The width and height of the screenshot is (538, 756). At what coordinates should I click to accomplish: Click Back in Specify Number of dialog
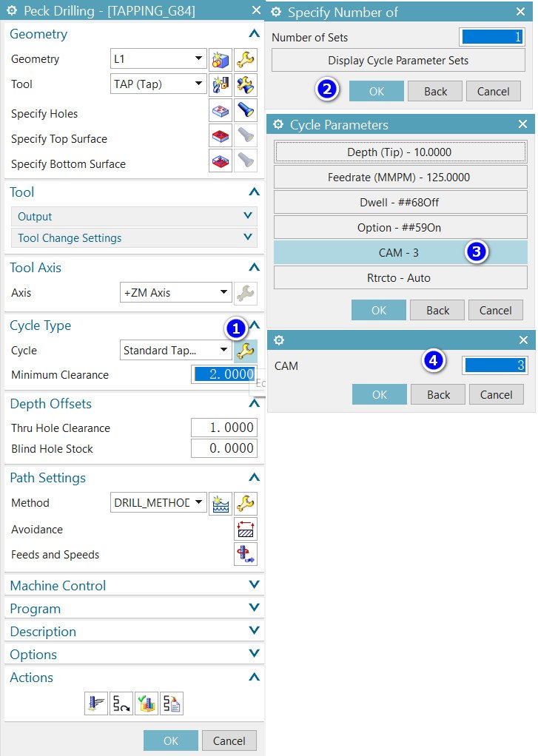click(435, 91)
